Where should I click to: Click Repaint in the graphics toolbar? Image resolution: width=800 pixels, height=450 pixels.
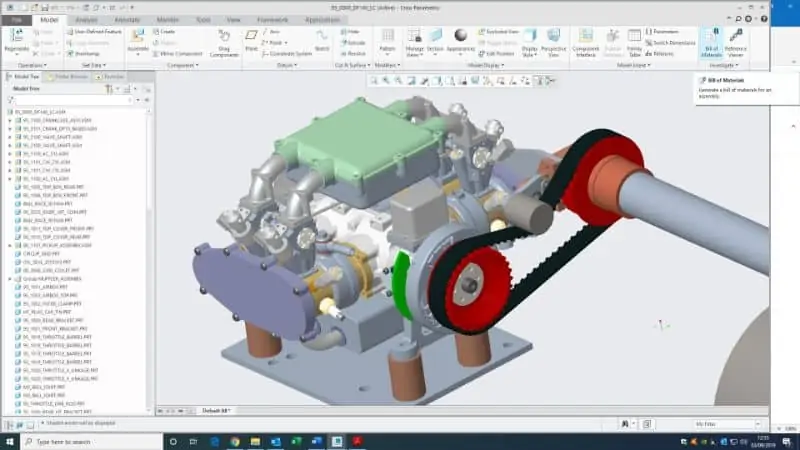(x=411, y=81)
